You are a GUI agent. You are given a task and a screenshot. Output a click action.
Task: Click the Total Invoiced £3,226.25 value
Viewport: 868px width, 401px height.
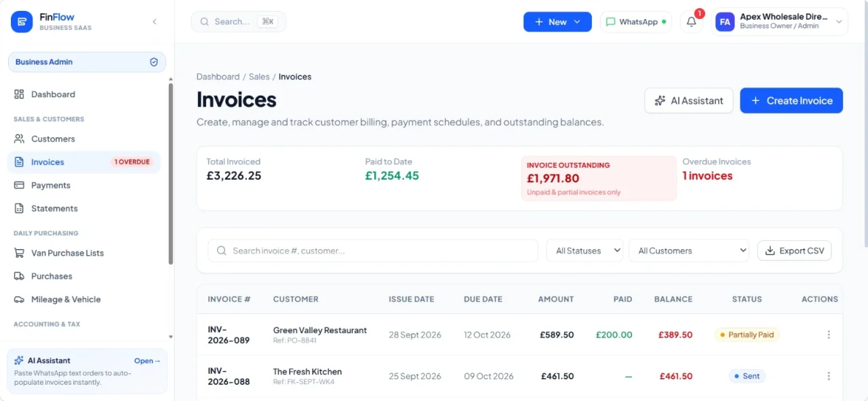(x=234, y=176)
